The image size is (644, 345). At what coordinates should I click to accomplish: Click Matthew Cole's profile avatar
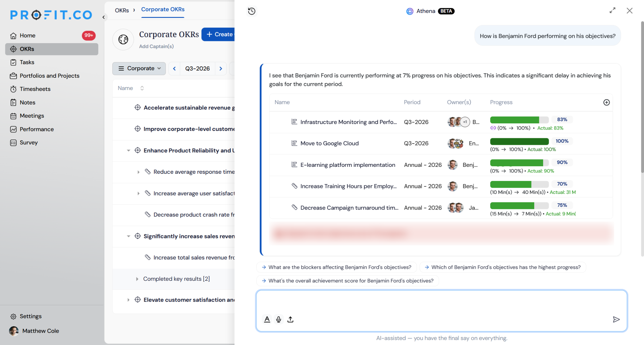pyautogui.click(x=14, y=331)
